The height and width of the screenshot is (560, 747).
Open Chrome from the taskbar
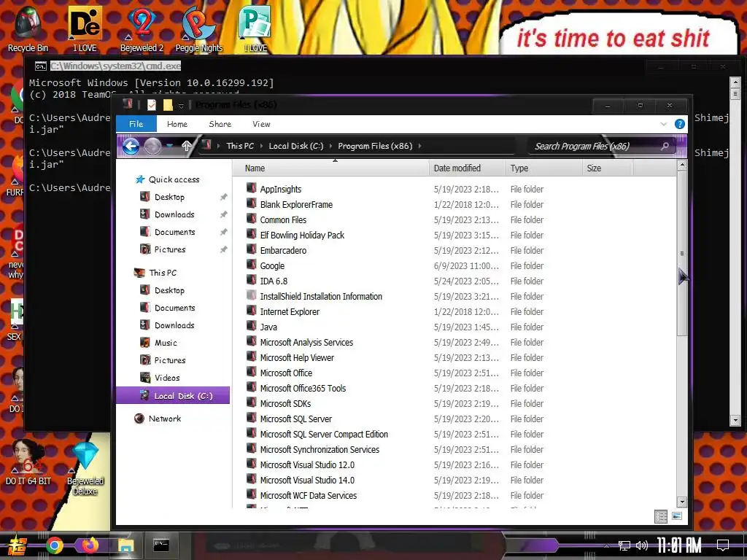click(x=55, y=545)
